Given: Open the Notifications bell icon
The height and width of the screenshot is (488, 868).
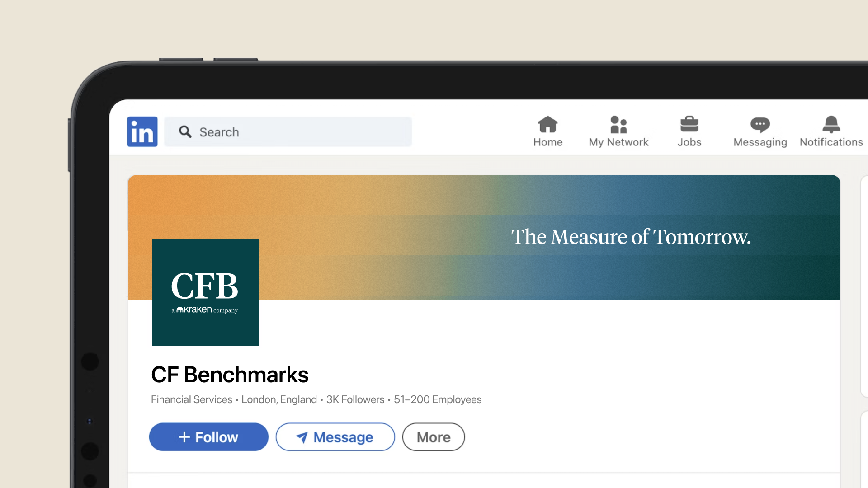Looking at the screenshot, I should 831,124.
